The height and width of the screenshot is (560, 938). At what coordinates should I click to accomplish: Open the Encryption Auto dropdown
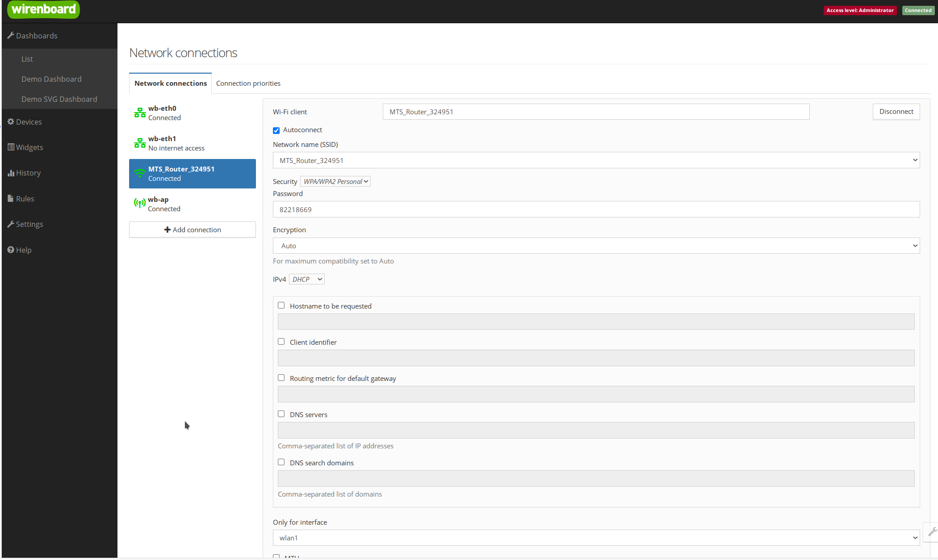point(596,246)
